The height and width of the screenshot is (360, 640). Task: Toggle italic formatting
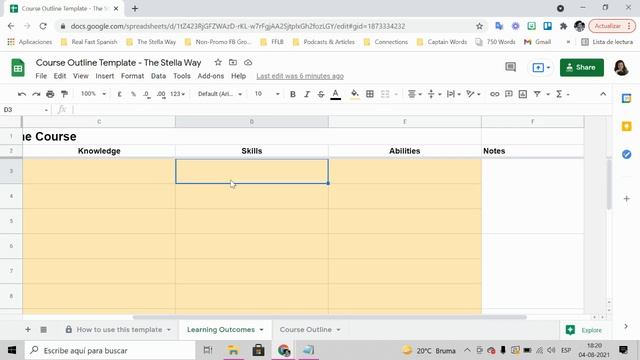pyautogui.click(x=307, y=94)
